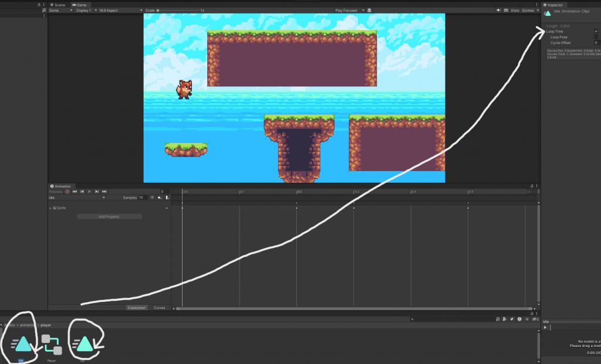Expand the Sprite property row
This screenshot has width=601, height=364.
coord(50,208)
